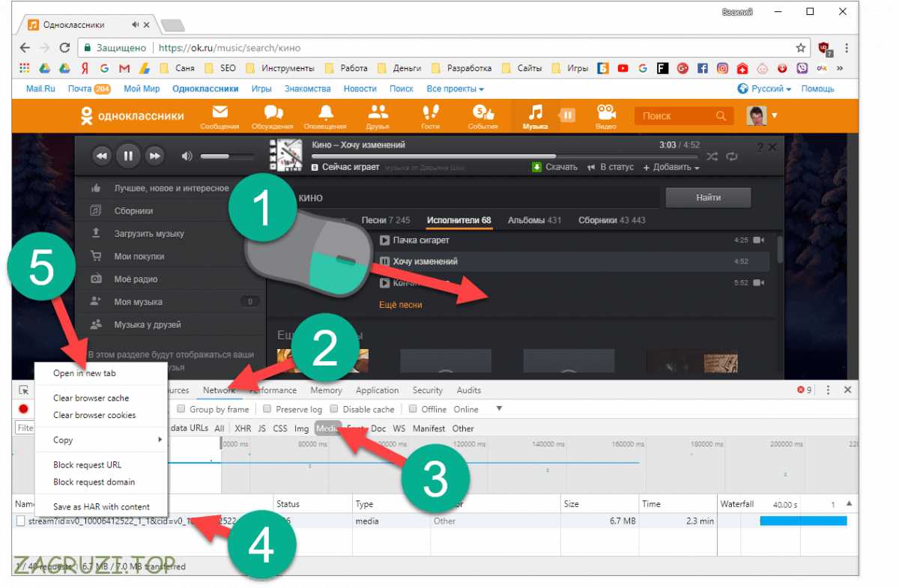Click the DevTools error count indicator
The image size is (899, 588).
click(x=805, y=390)
